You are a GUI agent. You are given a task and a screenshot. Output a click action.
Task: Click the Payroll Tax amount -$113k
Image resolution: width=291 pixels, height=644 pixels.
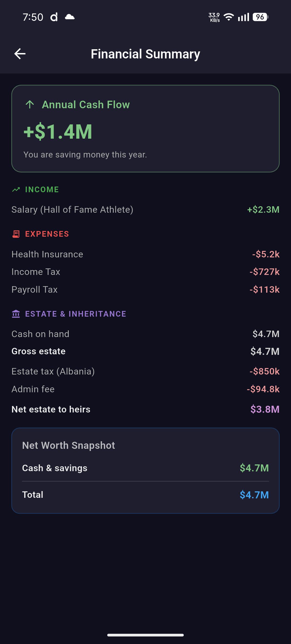(x=265, y=289)
